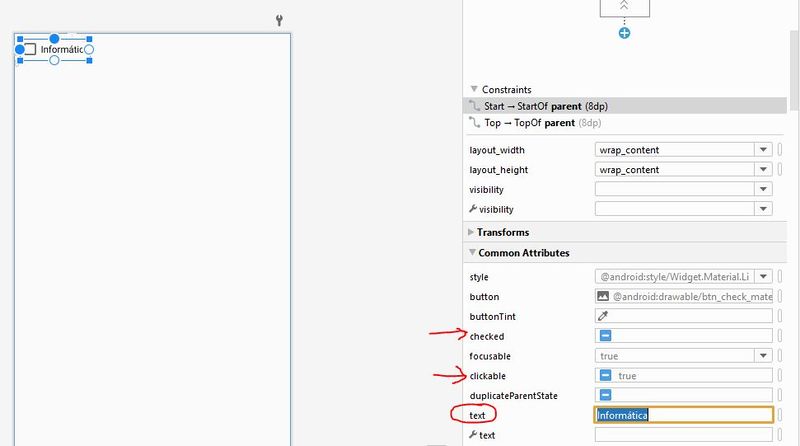Click the wrench icon above the design surface

[279, 20]
